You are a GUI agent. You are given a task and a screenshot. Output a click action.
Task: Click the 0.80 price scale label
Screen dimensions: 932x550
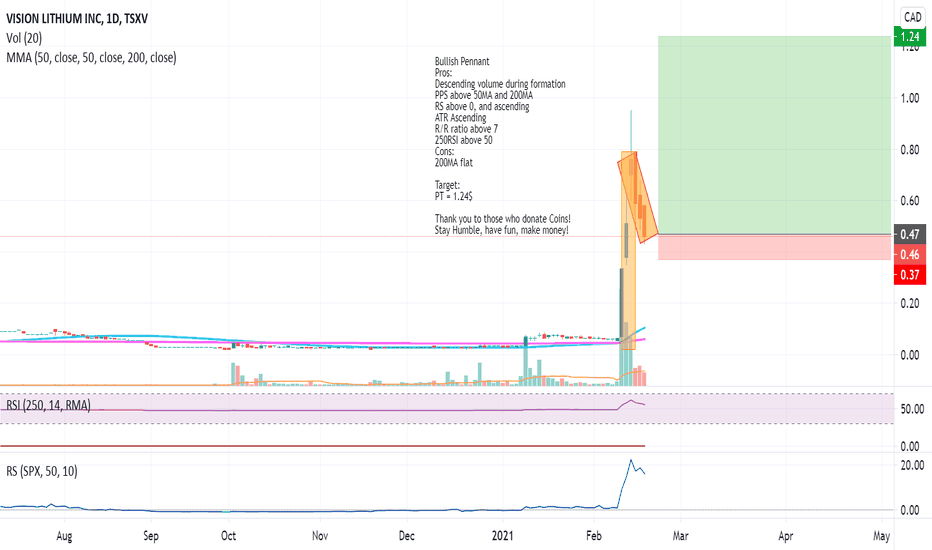tap(909, 150)
